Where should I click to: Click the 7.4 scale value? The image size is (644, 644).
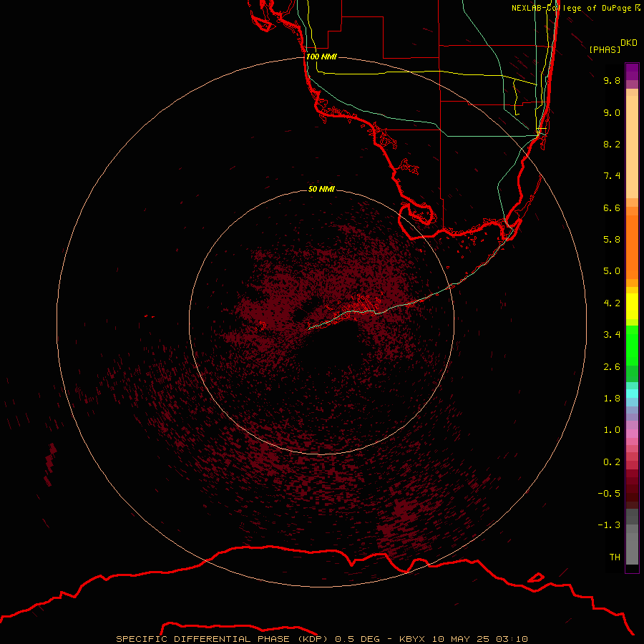[x=612, y=176]
